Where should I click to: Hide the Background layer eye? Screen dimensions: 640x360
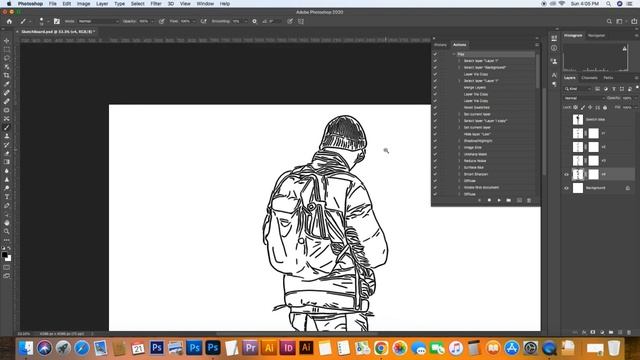coord(567,188)
